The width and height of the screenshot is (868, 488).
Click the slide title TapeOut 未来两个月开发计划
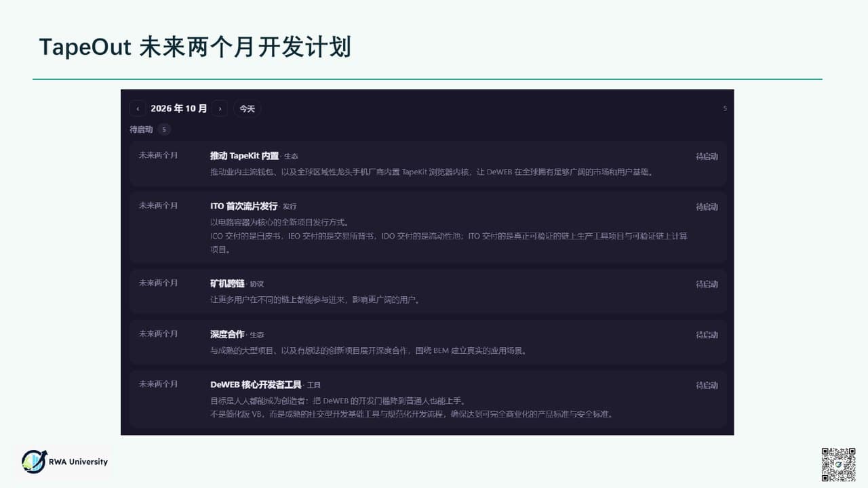195,47
